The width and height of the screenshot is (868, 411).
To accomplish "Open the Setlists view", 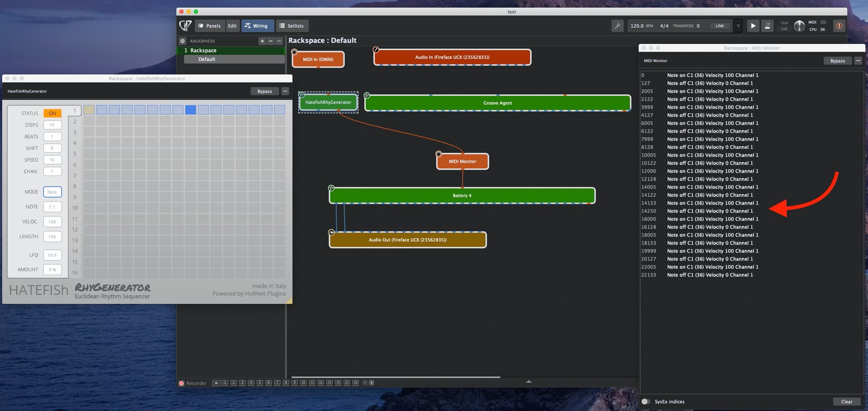I will pos(291,26).
